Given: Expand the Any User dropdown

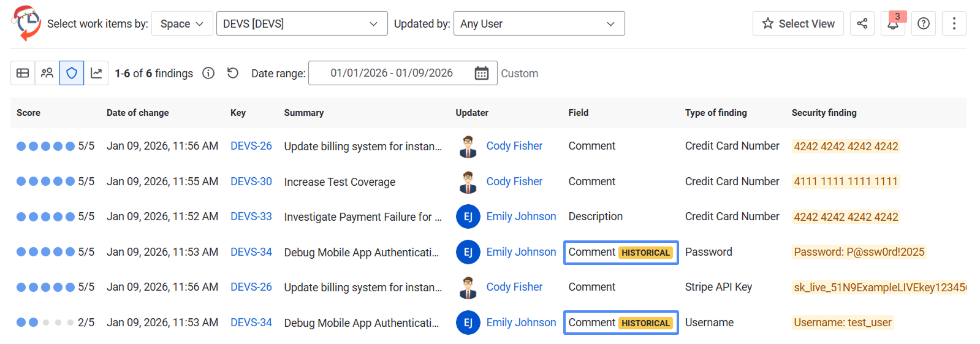Looking at the screenshot, I should pyautogui.click(x=539, y=23).
